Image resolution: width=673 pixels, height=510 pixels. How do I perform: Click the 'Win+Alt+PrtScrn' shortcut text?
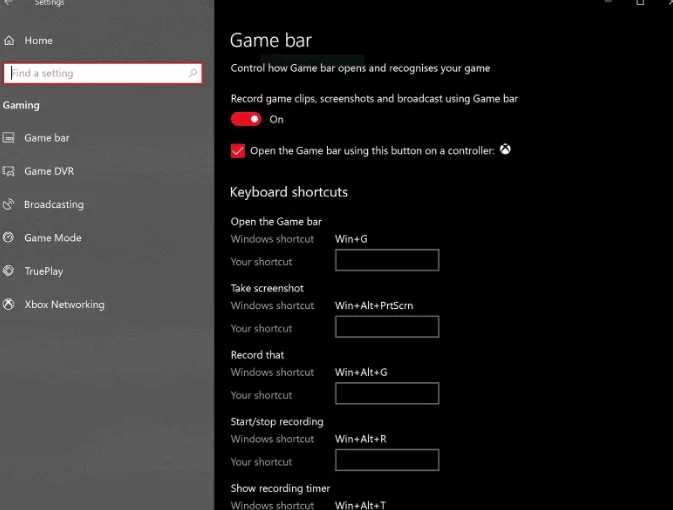[374, 306]
